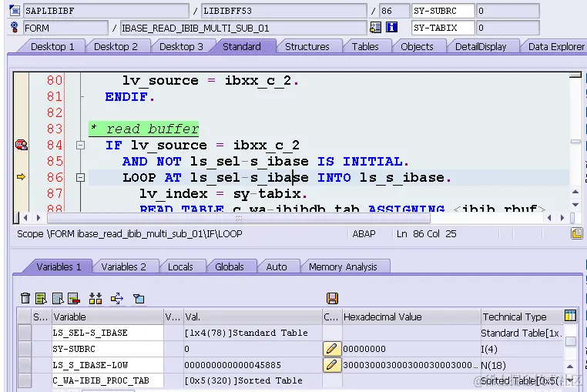Click the breakpoint stop icon at line 84
This screenshot has height=392, width=587.
pyautogui.click(x=22, y=145)
